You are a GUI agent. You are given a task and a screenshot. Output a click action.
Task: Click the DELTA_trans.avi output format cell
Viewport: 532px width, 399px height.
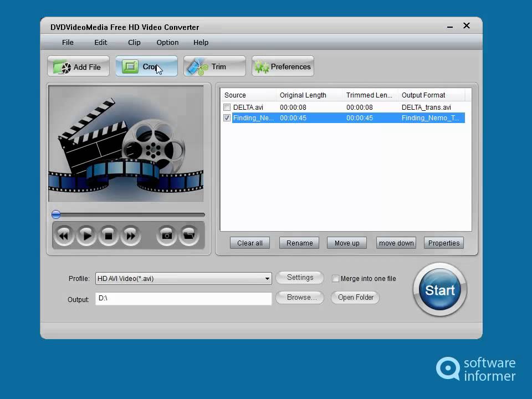click(426, 107)
